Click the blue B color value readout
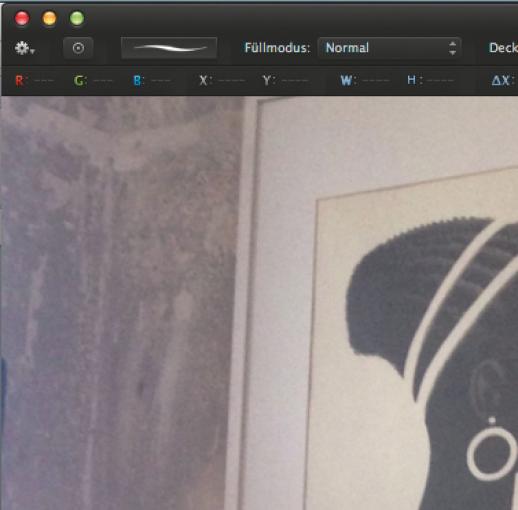The width and height of the screenshot is (518, 510). point(152,81)
